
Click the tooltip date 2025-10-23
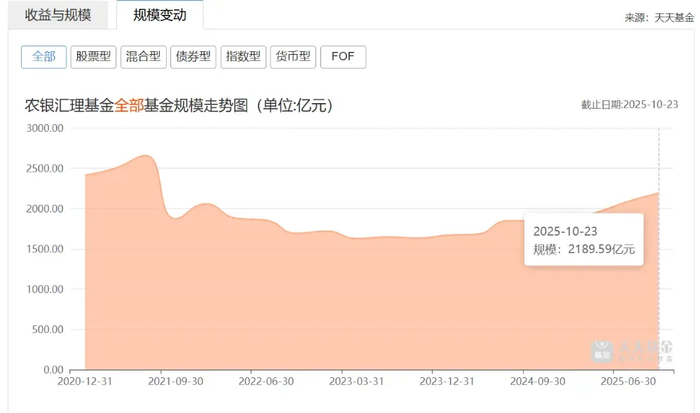pos(565,231)
